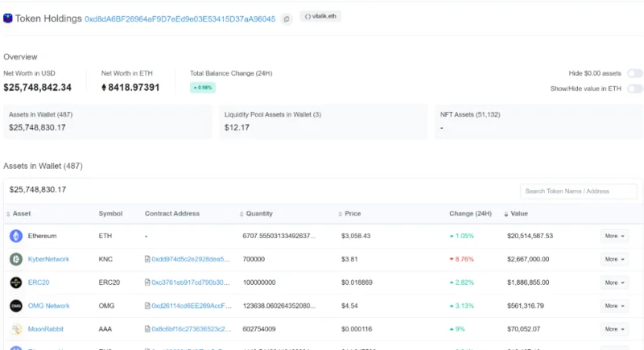Image resolution: width=644 pixels, height=350 pixels.
Task: Click OMG Network value $561,316.79
Action: point(526,306)
